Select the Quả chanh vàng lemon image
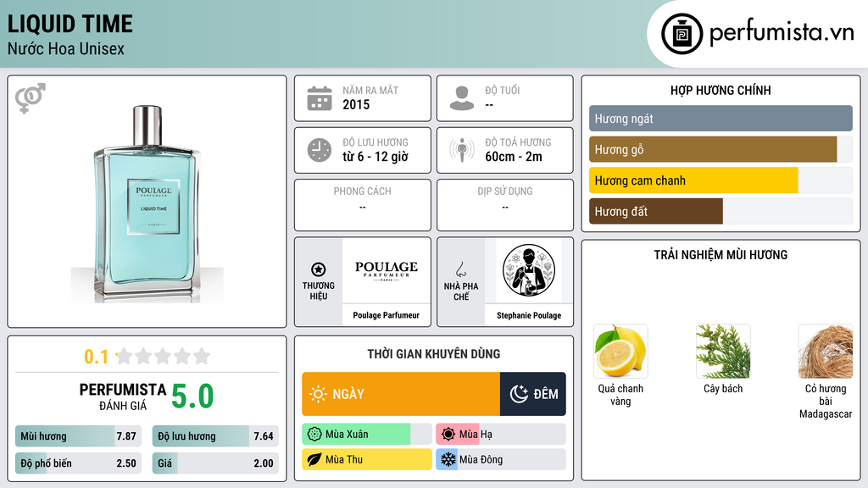The image size is (868, 488). pos(620,352)
